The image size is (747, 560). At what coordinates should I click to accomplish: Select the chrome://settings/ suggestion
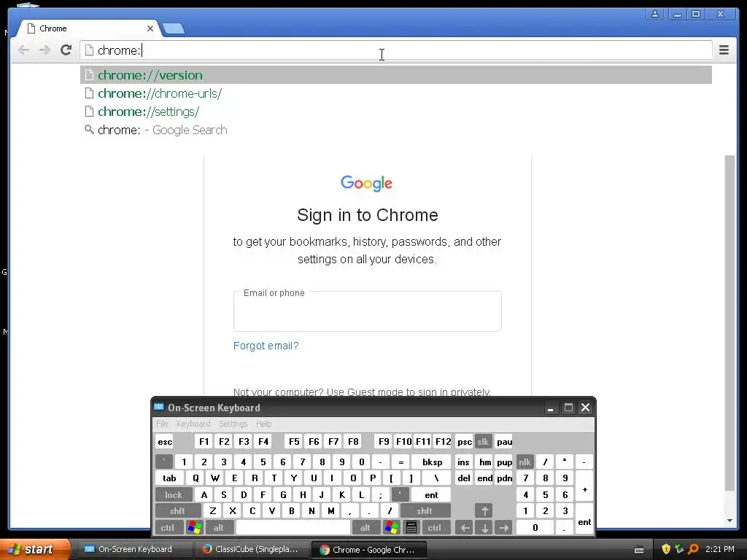pos(396,112)
